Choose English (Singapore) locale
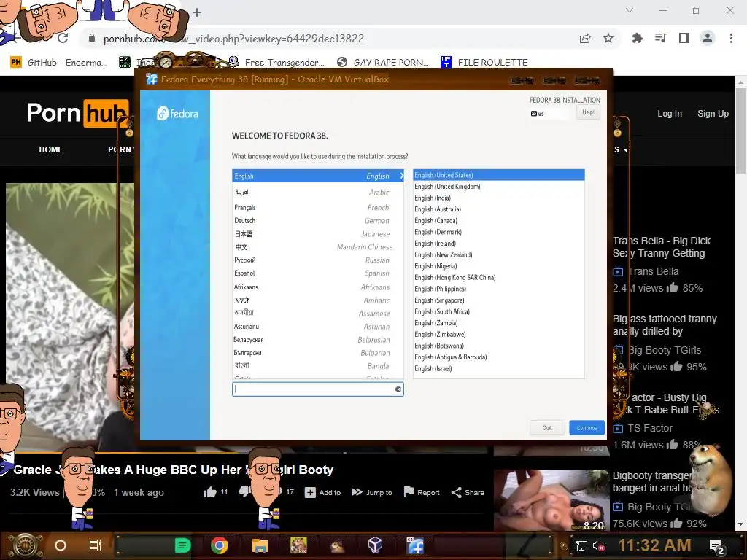The height and width of the screenshot is (560, 747). (499, 300)
